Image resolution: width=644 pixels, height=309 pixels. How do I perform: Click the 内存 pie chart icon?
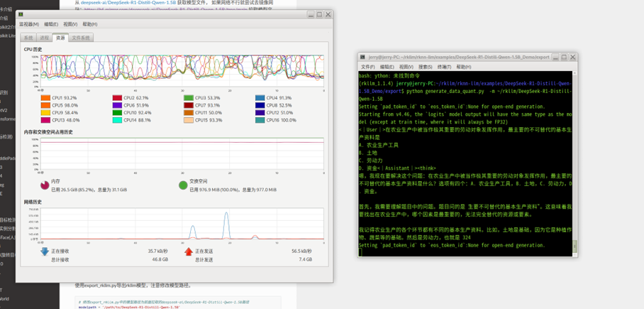tap(45, 185)
